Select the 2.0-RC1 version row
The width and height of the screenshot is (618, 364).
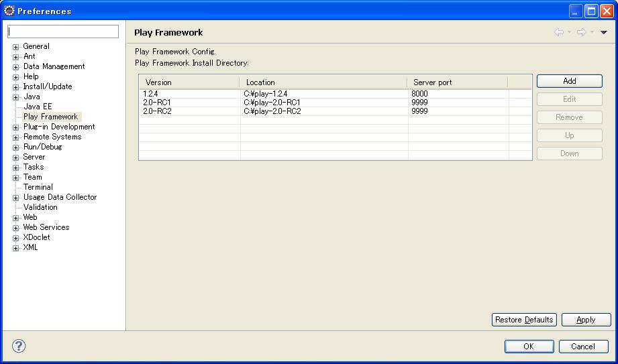click(x=335, y=103)
